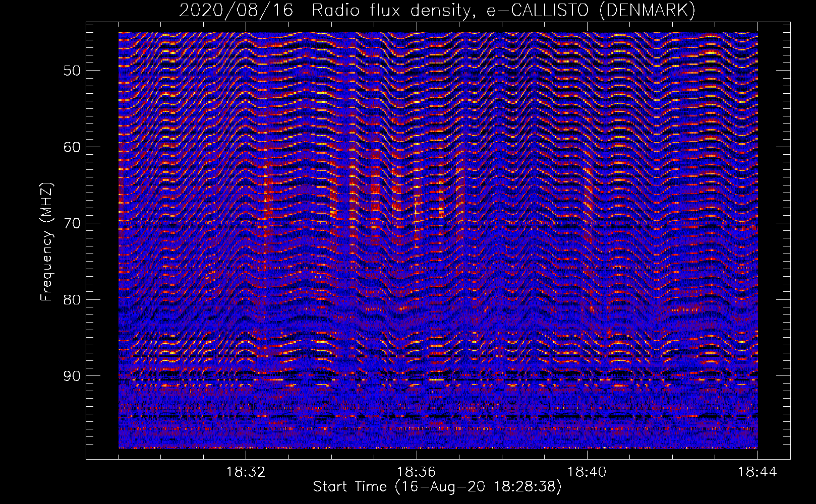The height and width of the screenshot is (504, 816).
Task: Click the 80 frequency tick label
Action: [72, 300]
